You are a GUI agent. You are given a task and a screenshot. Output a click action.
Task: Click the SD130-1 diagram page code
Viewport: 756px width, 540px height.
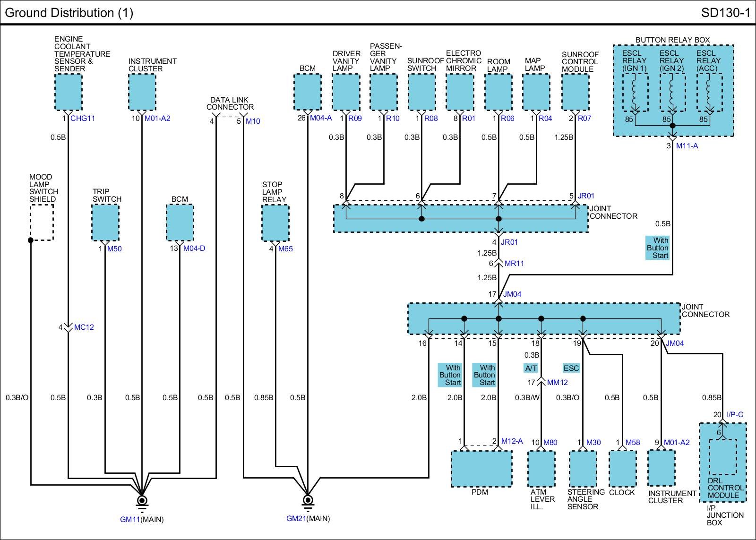tap(725, 13)
